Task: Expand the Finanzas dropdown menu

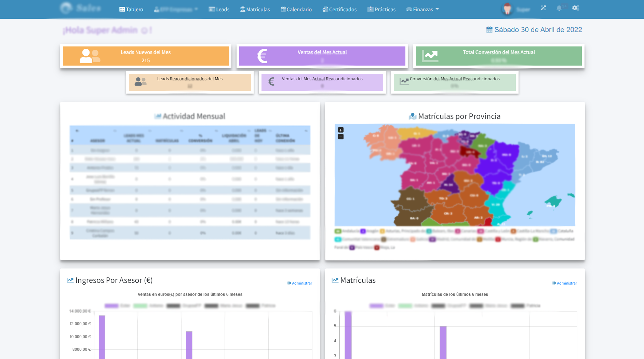Action: [422, 10]
